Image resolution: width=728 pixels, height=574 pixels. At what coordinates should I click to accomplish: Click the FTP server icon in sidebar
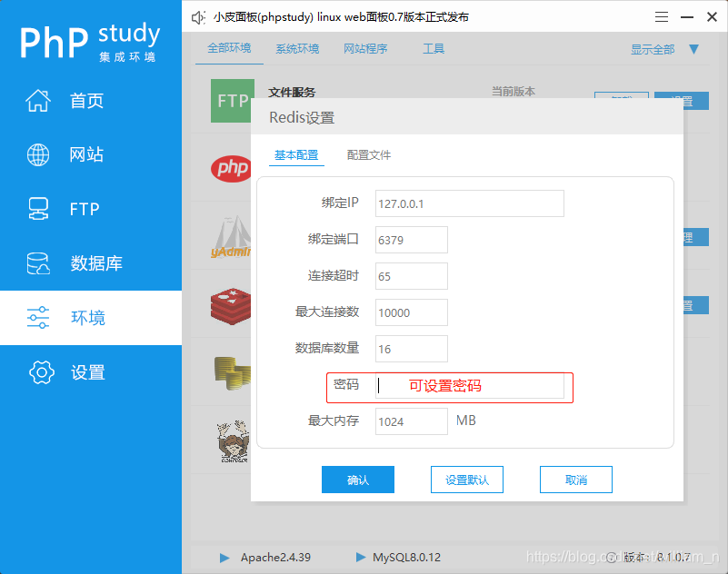tap(38, 209)
